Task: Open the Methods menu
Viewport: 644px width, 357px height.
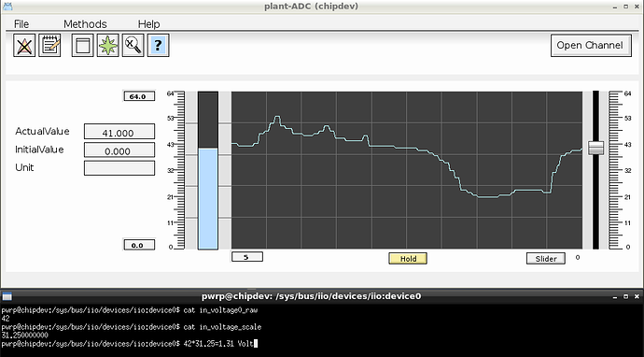Action: 85,24
